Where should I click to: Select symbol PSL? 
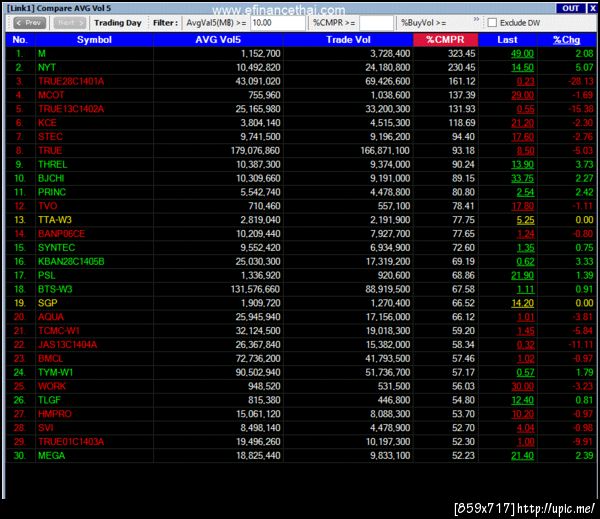coord(46,275)
